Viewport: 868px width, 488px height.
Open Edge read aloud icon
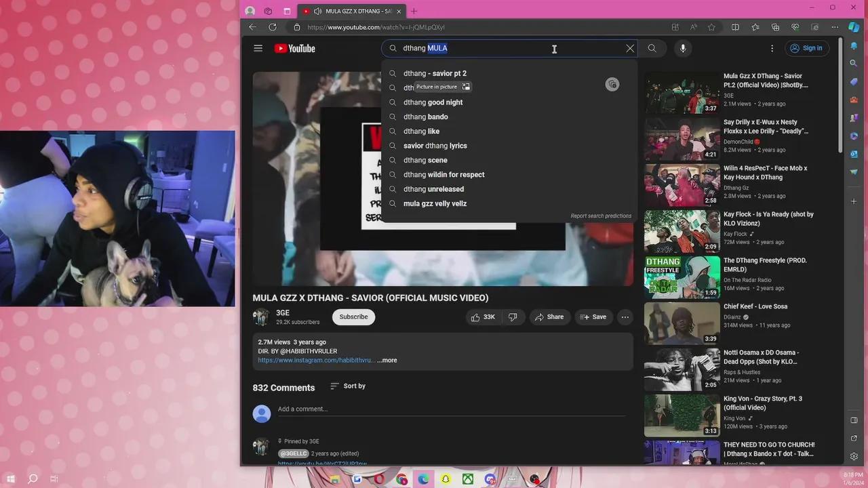pyautogui.click(x=694, y=27)
